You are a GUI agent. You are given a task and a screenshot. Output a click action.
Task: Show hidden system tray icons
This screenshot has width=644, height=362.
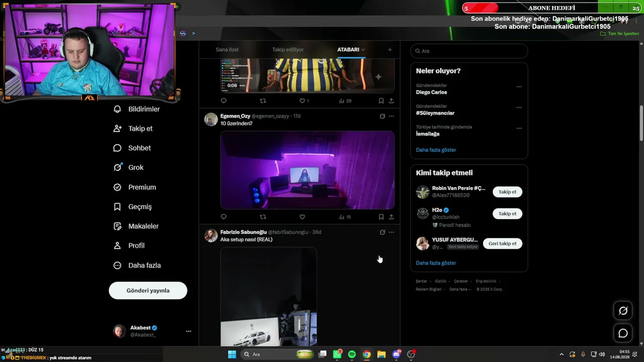[561, 354]
